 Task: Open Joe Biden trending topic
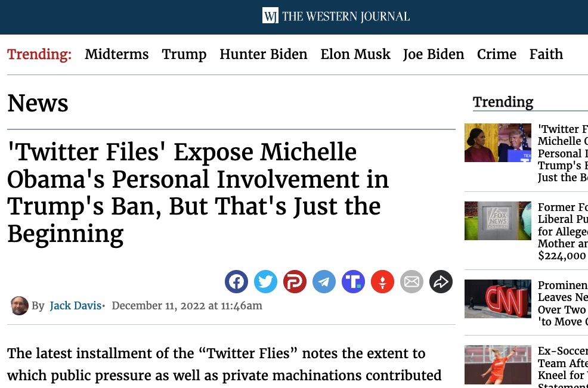click(x=434, y=54)
